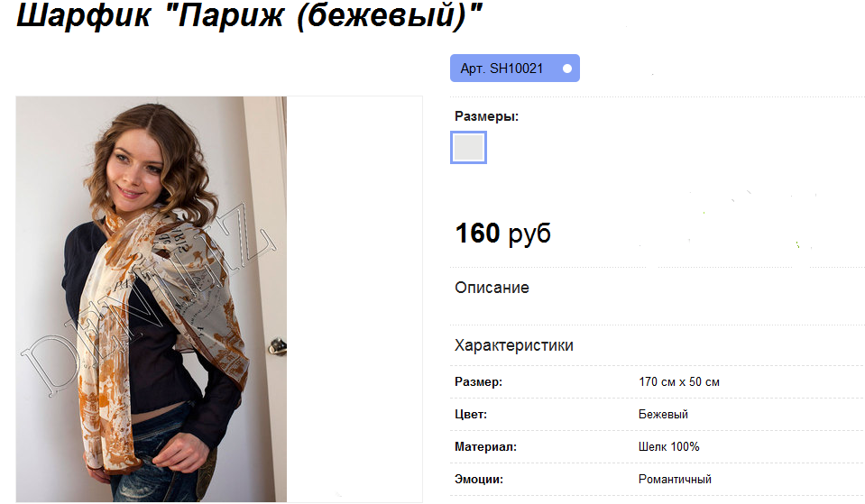Click the Бежевый color value

pos(663,414)
